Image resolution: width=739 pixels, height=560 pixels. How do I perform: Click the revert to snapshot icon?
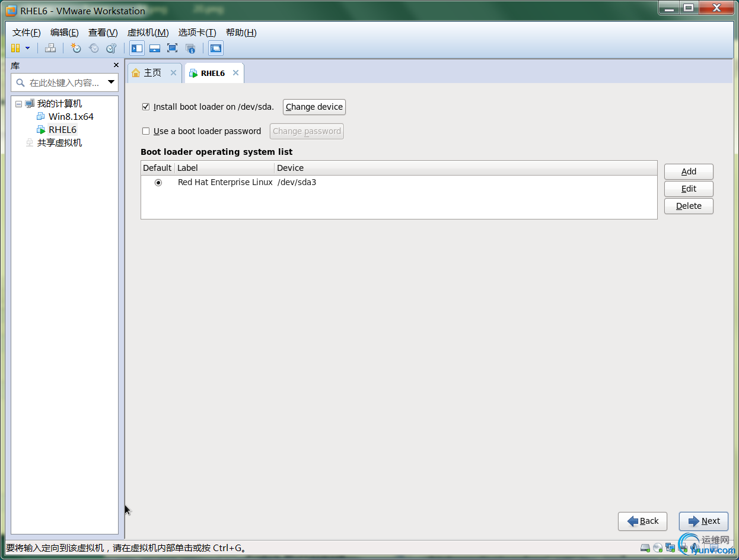click(x=94, y=48)
